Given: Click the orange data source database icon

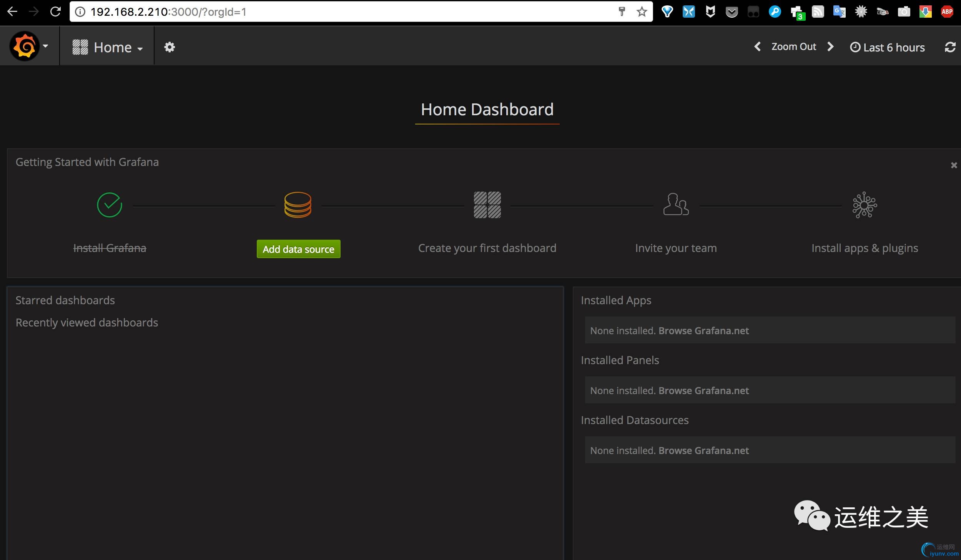Looking at the screenshot, I should tap(298, 205).
